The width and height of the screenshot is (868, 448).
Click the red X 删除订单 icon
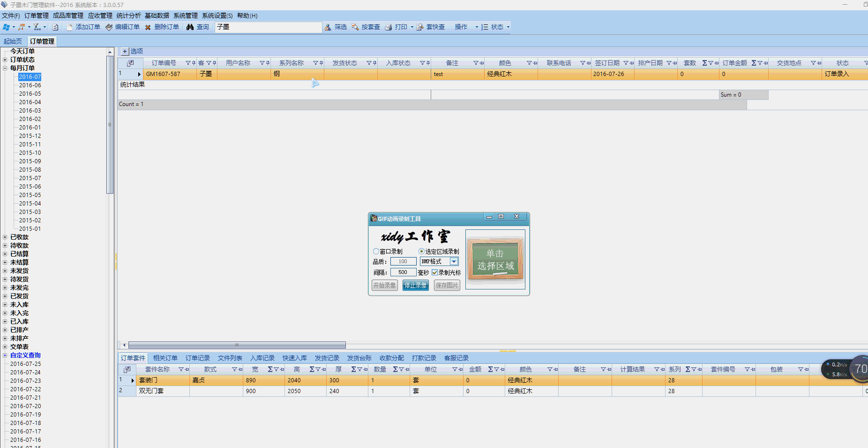coord(148,27)
